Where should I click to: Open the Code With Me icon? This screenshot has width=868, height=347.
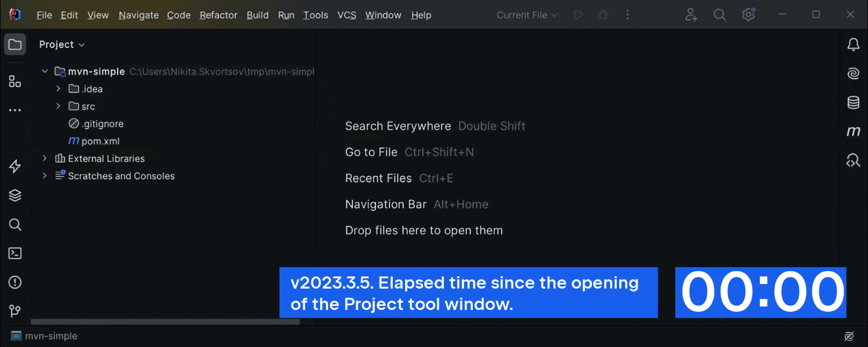(691, 15)
